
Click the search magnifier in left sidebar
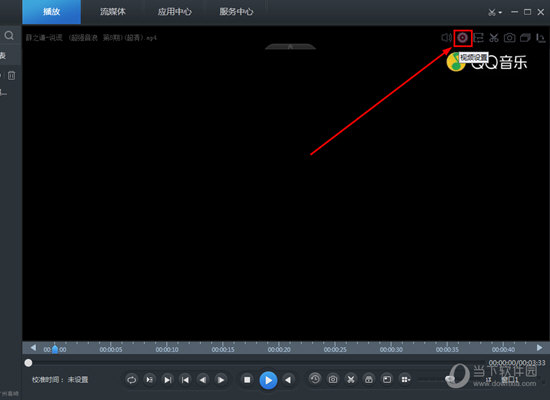coord(9,35)
